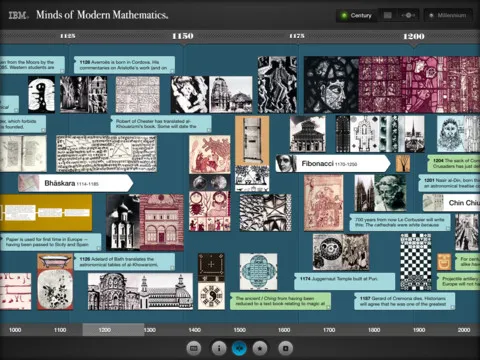Open the green ancient I Ching note

(280, 301)
